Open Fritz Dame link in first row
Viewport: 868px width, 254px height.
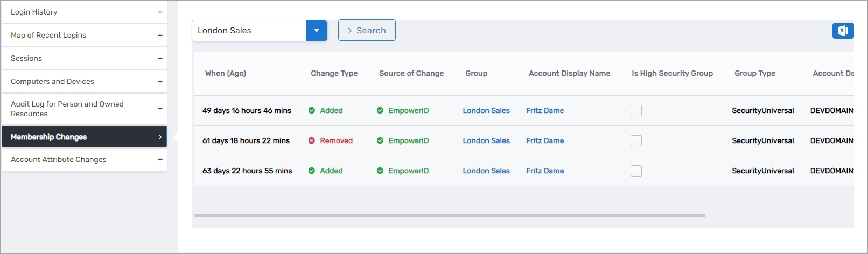(x=545, y=110)
